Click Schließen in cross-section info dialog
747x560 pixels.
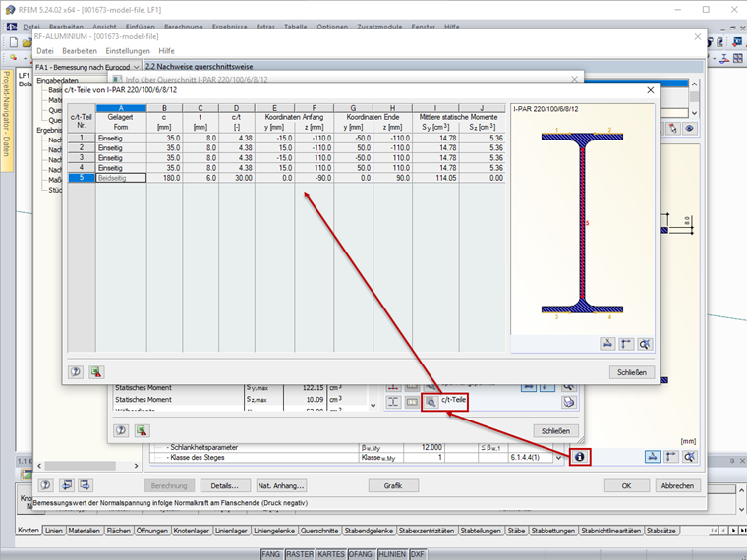coord(555,431)
